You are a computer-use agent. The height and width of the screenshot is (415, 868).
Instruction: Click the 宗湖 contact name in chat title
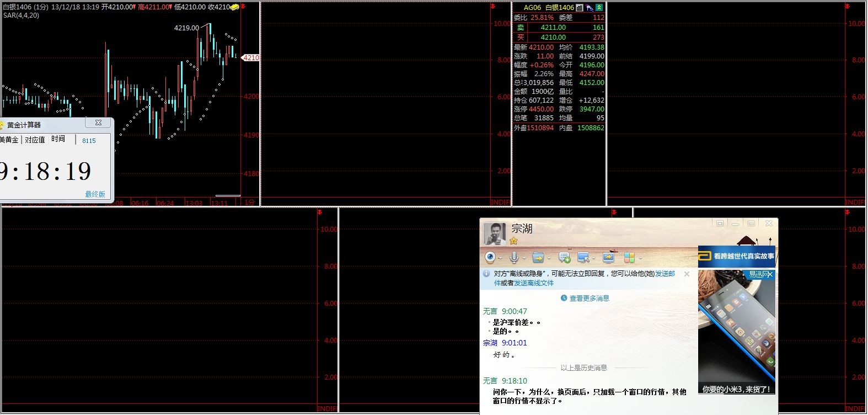[522, 228]
